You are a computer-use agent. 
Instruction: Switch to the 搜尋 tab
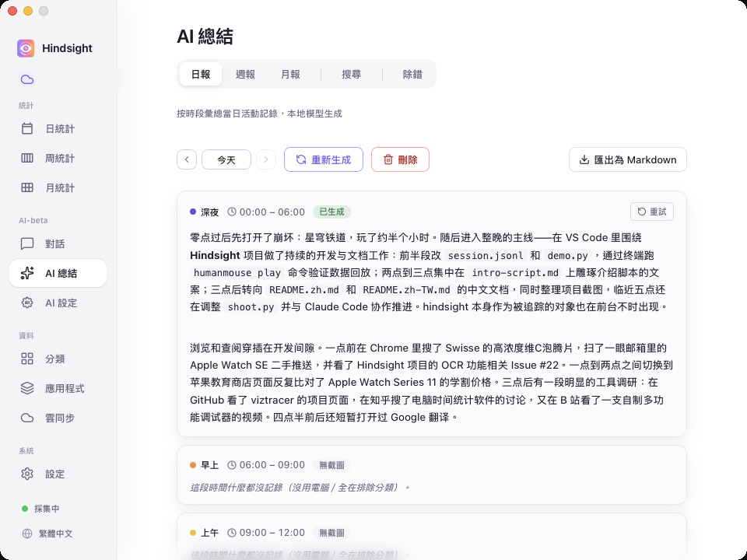coord(351,75)
